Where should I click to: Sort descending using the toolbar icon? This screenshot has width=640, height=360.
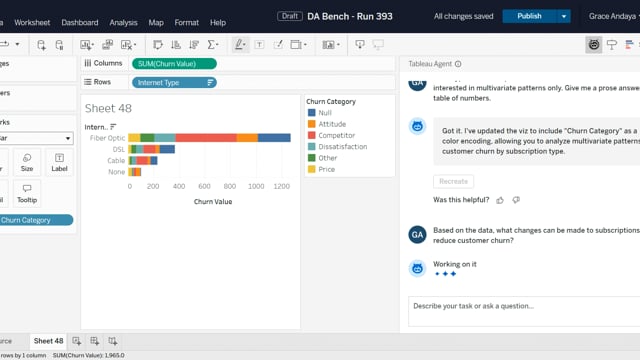[194, 45]
